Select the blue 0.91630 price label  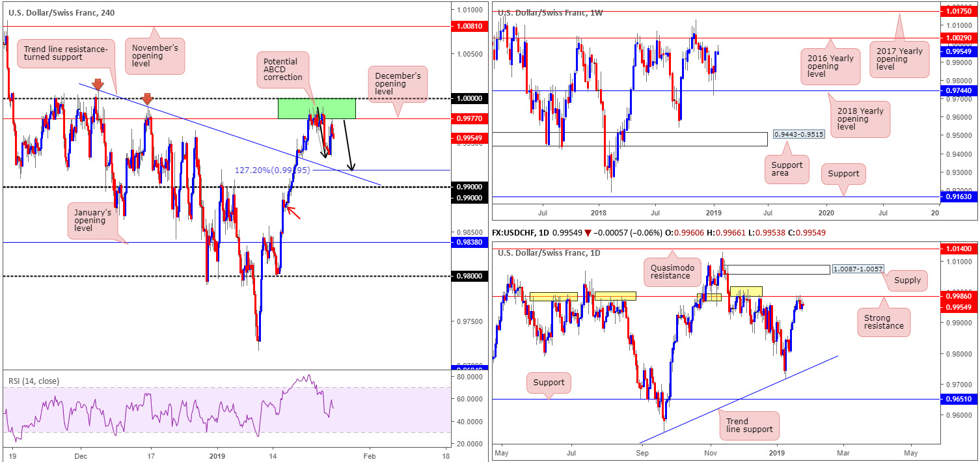click(x=960, y=197)
